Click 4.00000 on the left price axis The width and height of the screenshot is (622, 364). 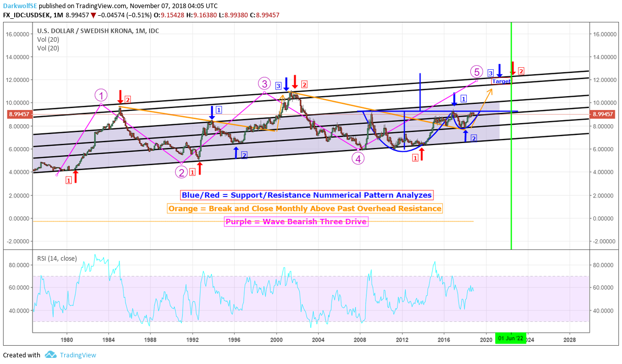[19, 172]
